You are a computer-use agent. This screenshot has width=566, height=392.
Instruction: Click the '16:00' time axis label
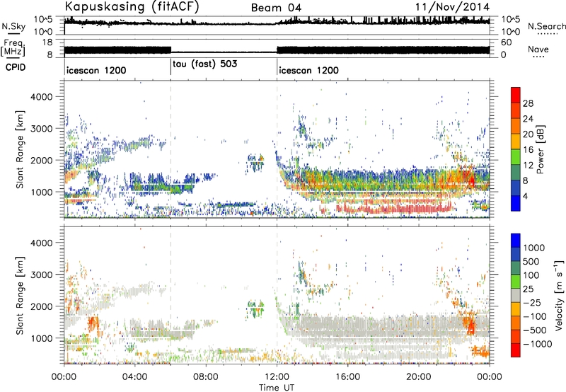click(x=347, y=377)
